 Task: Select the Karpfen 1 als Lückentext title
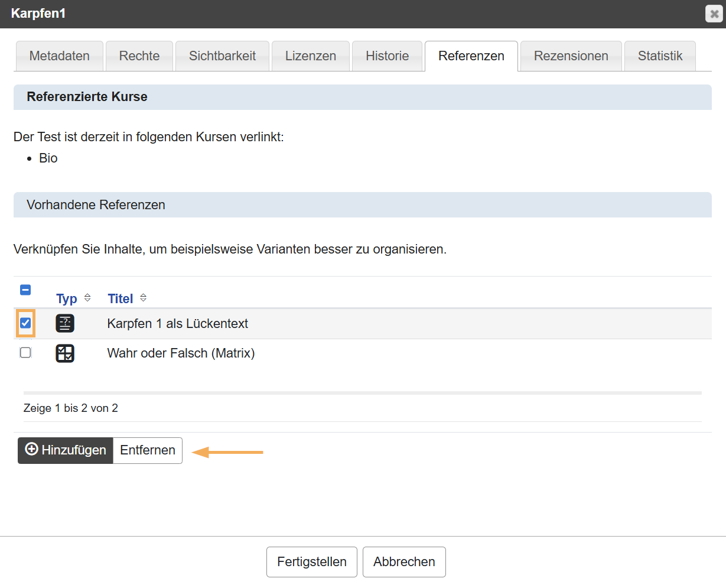(x=177, y=324)
